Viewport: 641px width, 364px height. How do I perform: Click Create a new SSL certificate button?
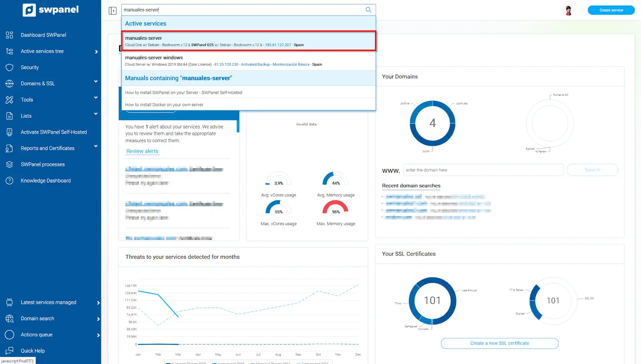click(499, 343)
